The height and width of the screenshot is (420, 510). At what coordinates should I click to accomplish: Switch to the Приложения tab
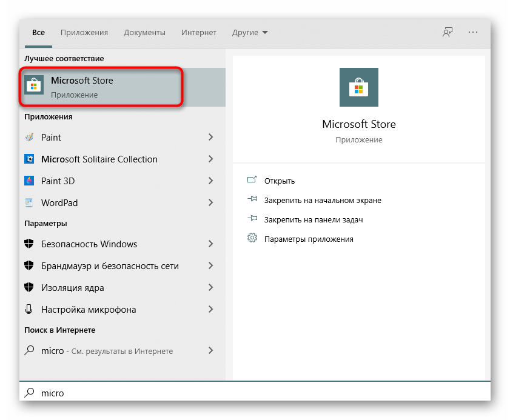click(x=84, y=33)
